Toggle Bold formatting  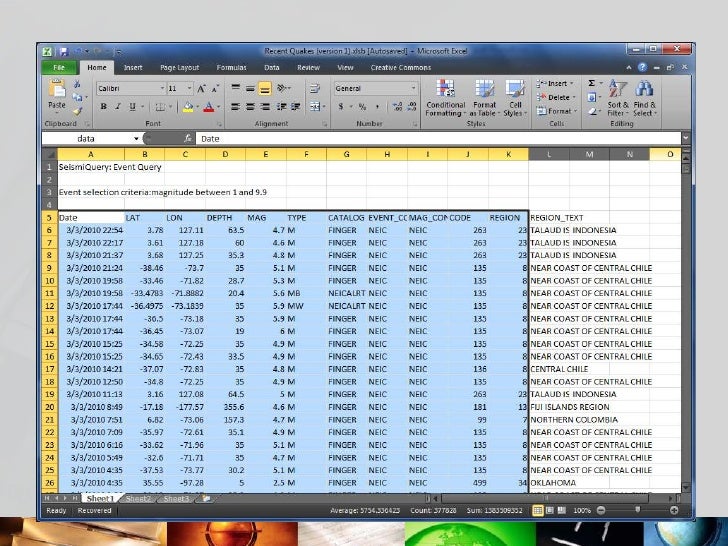[x=104, y=107]
